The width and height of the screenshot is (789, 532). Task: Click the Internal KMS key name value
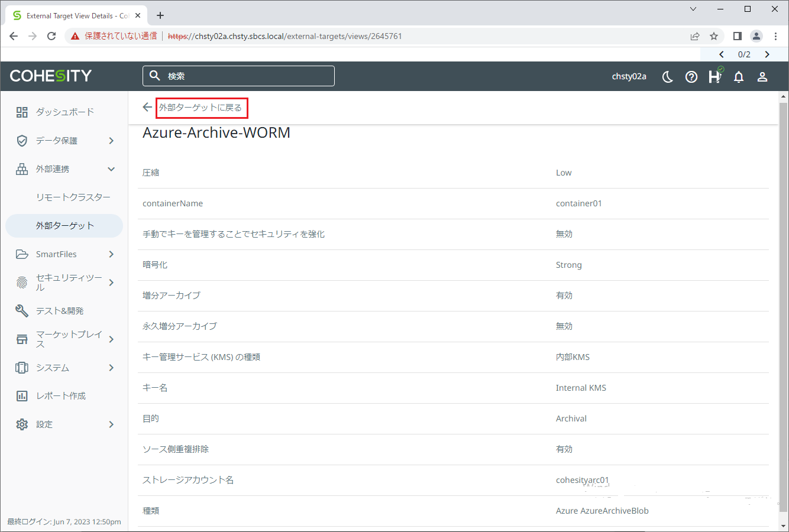(581, 388)
